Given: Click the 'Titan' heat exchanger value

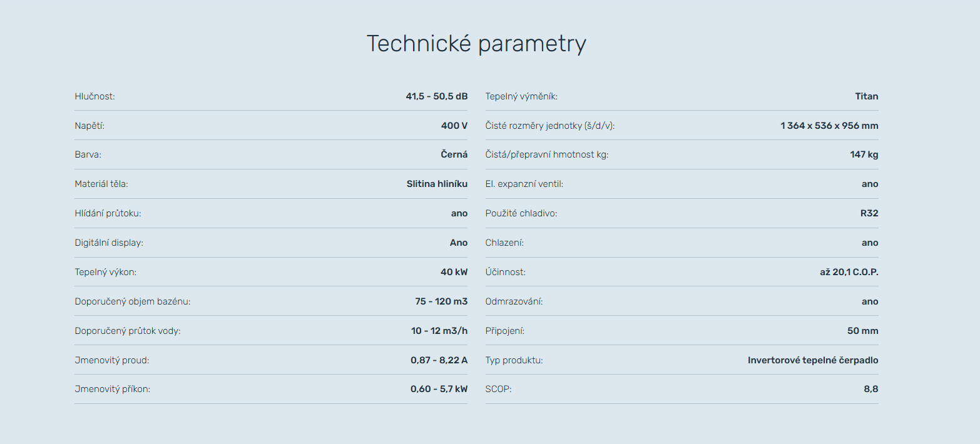Looking at the screenshot, I should tap(866, 96).
